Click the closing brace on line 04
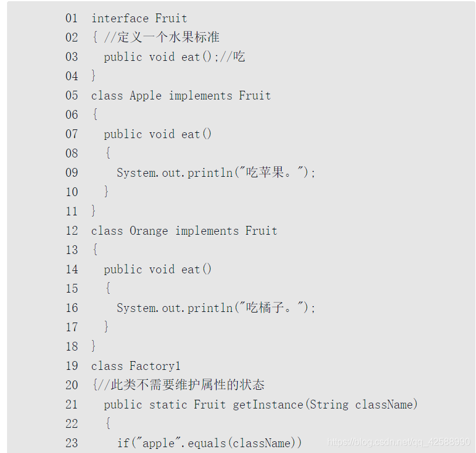Screen dimensions: 476x453 pos(94,76)
